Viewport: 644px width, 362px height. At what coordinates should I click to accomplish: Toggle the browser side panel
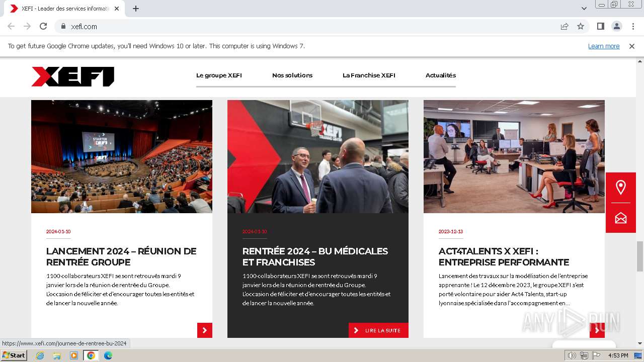600,26
